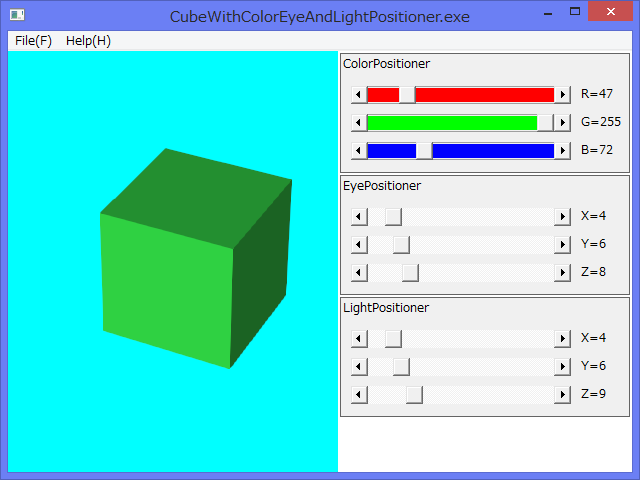
Task: Decrease LightPositioner Z with its left arrow
Action: pos(359,395)
